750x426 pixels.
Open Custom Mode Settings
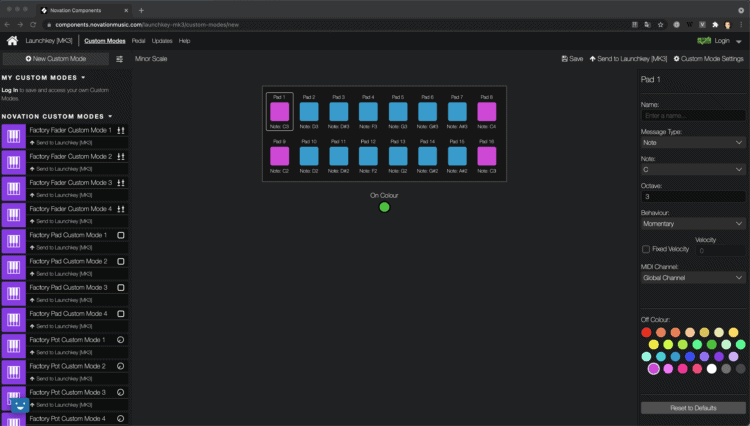click(708, 59)
